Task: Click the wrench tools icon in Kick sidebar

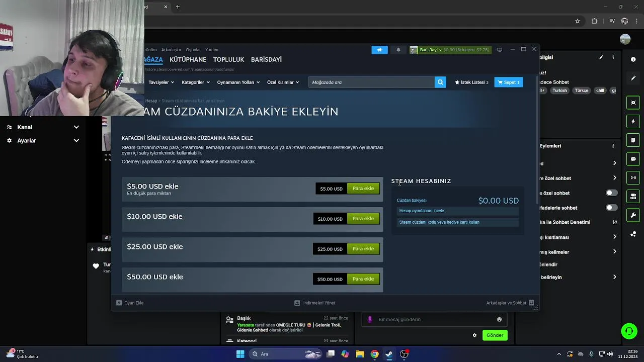Action: pyautogui.click(x=633, y=215)
